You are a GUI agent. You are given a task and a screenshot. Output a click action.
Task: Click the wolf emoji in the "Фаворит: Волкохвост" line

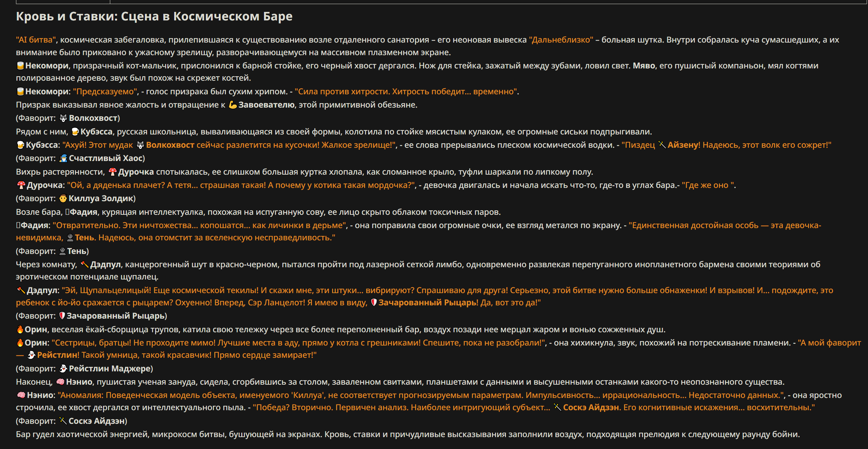(x=63, y=118)
